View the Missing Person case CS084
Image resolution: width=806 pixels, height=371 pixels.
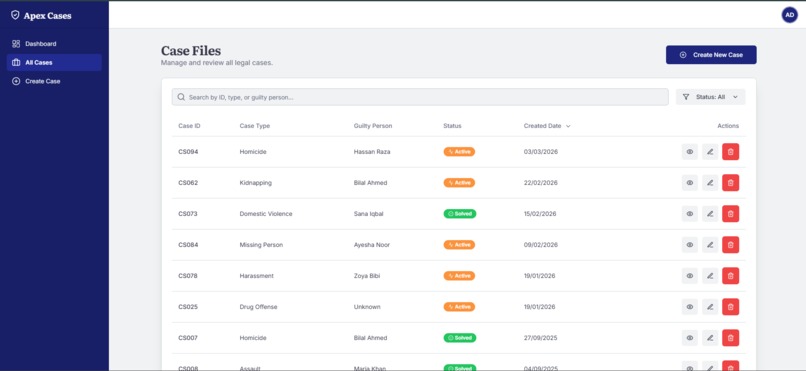[x=690, y=245]
